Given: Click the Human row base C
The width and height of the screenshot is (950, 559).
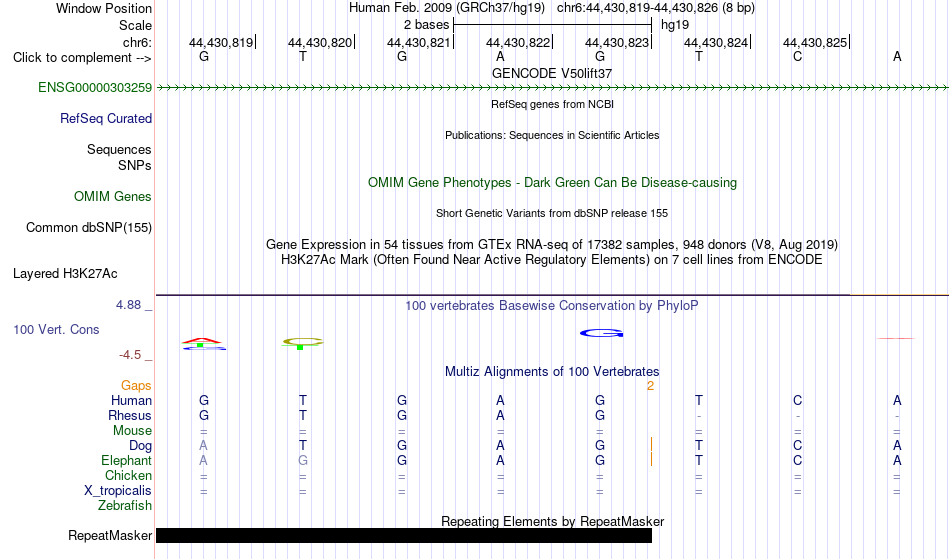Looking at the screenshot, I should (797, 401).
